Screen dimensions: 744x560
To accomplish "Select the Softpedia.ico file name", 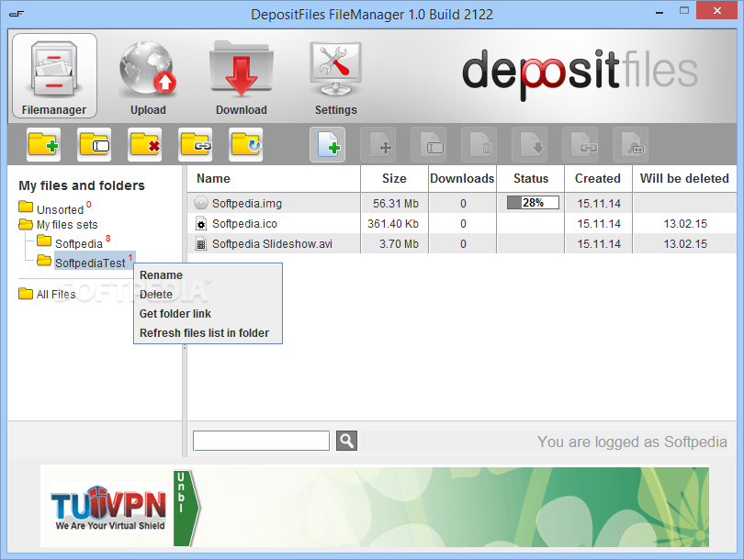I will pyautogui.click(x=244, y=224).
